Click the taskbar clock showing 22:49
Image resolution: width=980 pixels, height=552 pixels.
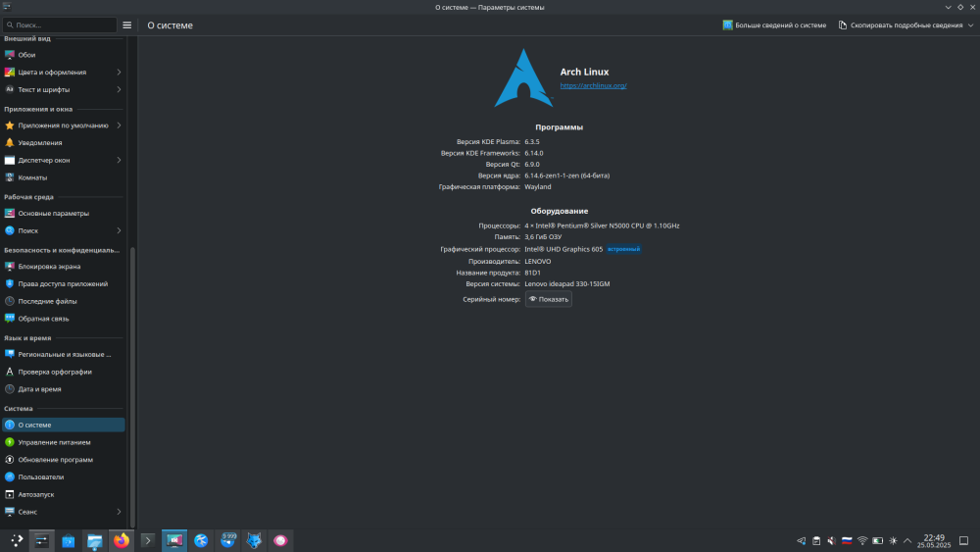click(934, 541)
